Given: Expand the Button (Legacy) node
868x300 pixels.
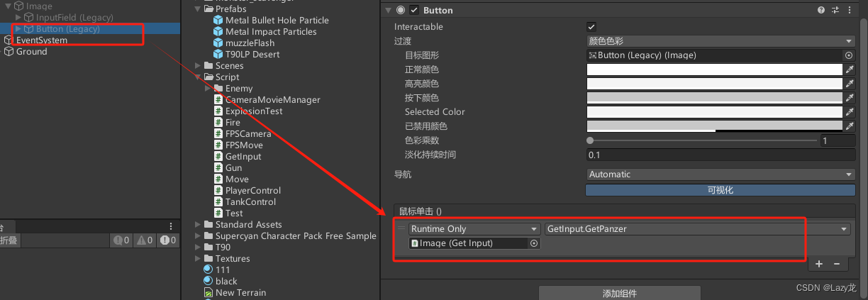Looking at the screenshot, I should coord(18,29).
